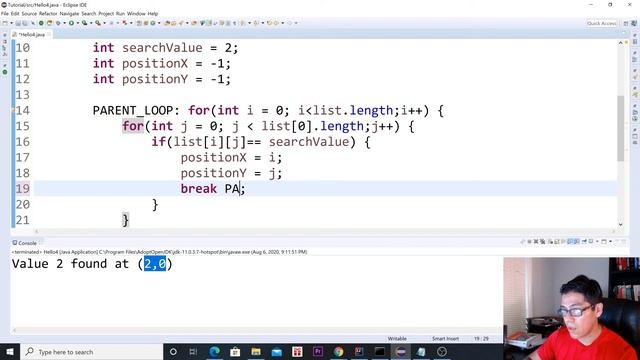
Task: Open the Project menu
Action: 106,13
